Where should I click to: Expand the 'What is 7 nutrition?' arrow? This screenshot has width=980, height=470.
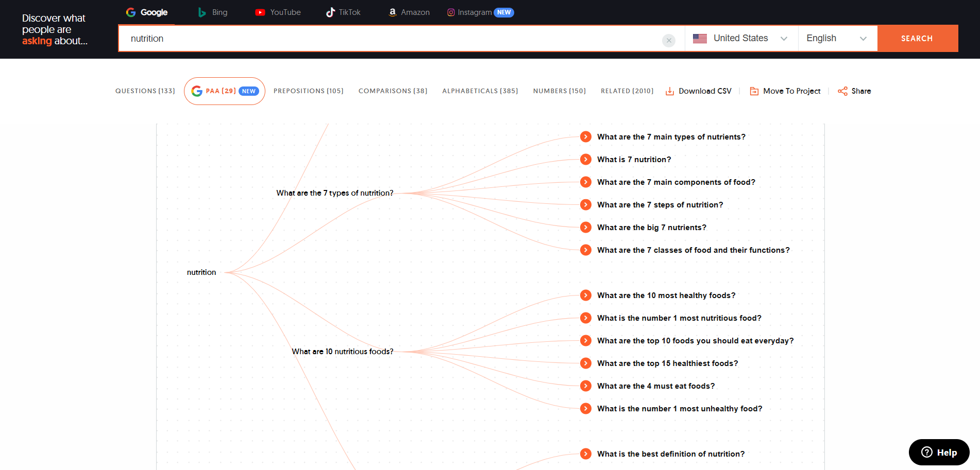pyautogui.click(x=586, y=160)
